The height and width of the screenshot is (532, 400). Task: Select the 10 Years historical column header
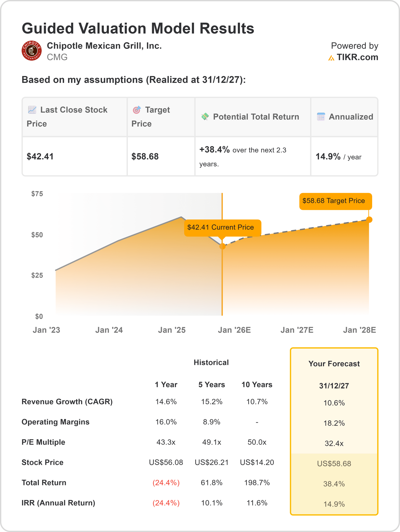pos(257,385)
